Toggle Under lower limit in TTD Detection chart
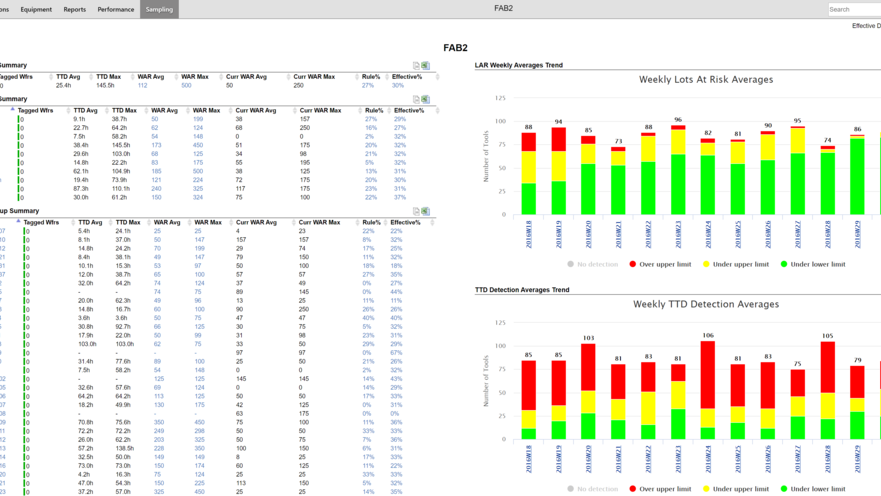The height and width of the screenshot is (496, 881). coord(812,489)
